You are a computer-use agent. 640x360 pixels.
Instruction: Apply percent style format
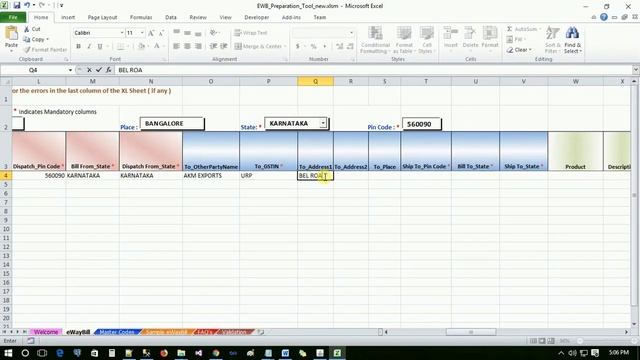point(313,47)
